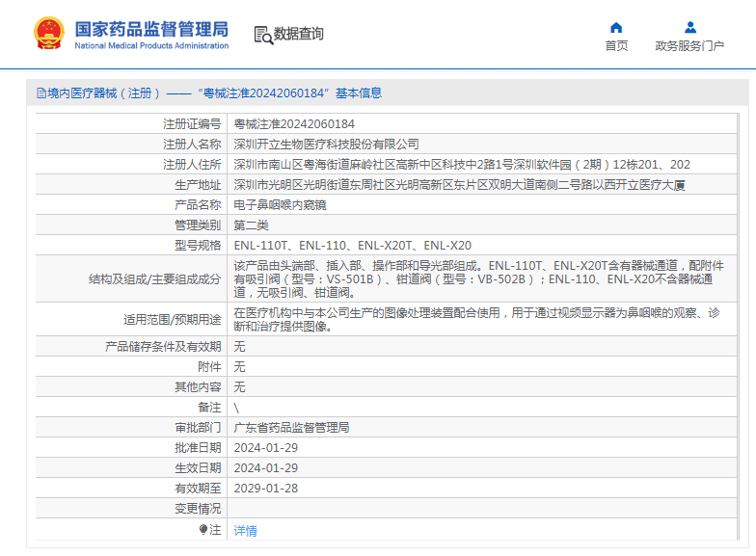Image resolution: width=756 pixels, height=556 pixels.
Task: Click the 政务服务门户 user icon
Action: (690, 27)
